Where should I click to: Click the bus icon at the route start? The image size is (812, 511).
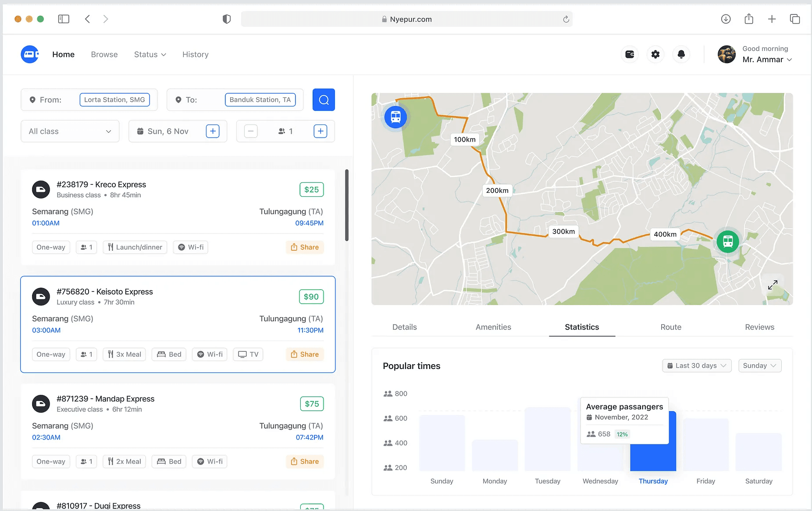[x=395, y=117]
